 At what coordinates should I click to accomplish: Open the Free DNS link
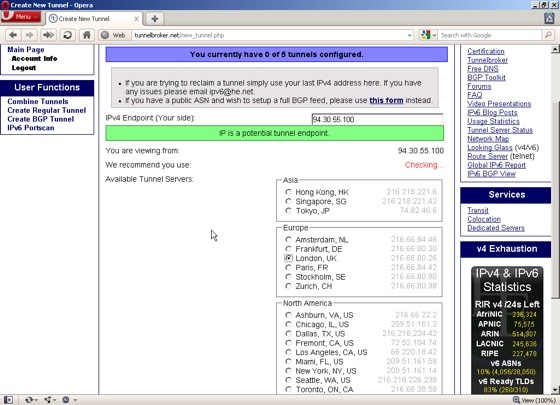click(482, 69)
